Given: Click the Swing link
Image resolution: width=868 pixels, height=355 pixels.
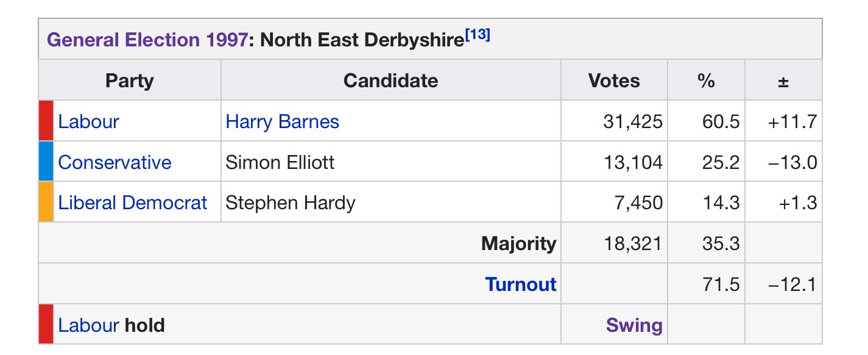Looking at the screenshot, I should (x=633, y=325).
